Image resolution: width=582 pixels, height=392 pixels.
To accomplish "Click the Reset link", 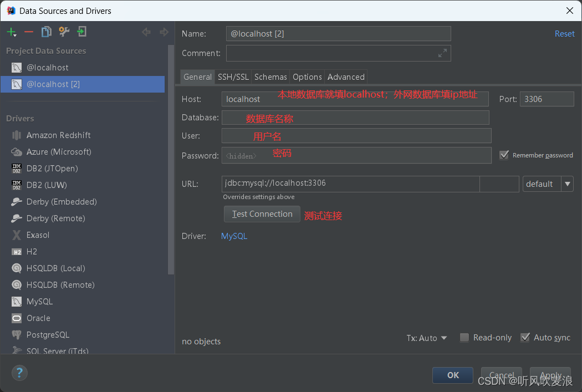I will (x=565, y=34).
